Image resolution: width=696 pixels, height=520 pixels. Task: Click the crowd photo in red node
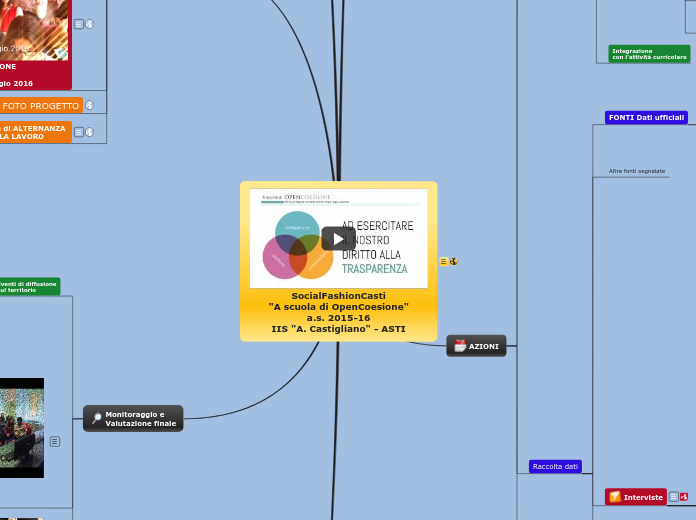tap(34, 30)
